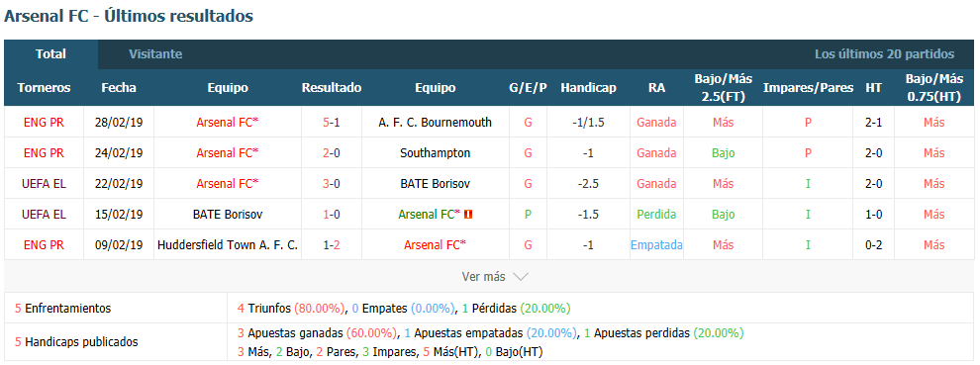
Task: Select the Total tab
Action: pyautogui.click(x=50, y=54)
